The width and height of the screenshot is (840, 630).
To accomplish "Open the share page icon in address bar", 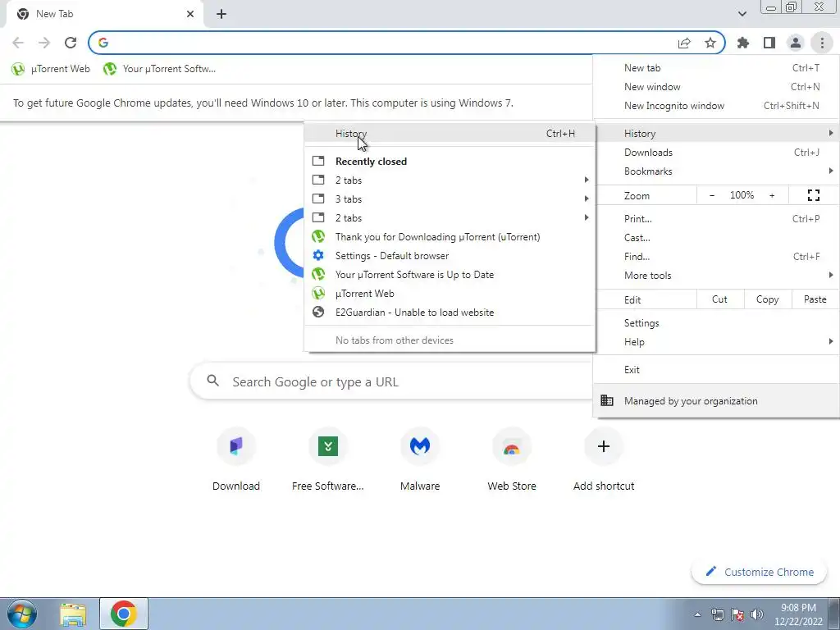I will coord(684,43).
